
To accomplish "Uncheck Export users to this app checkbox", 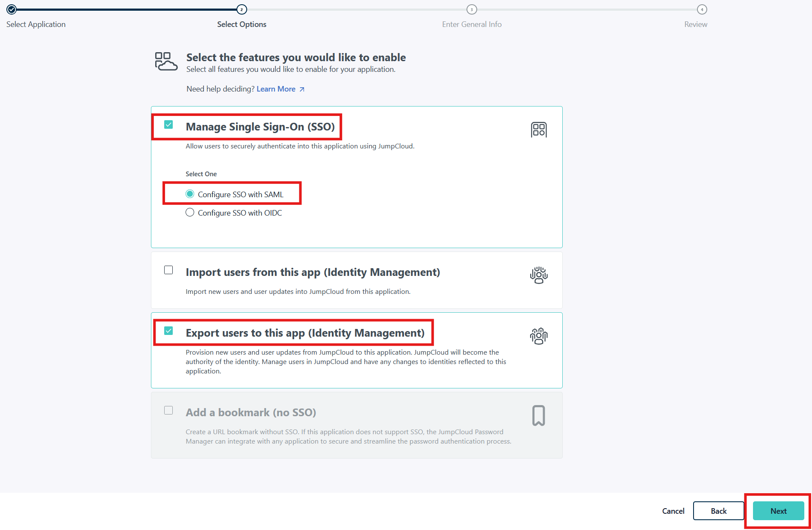I will 168,331.
